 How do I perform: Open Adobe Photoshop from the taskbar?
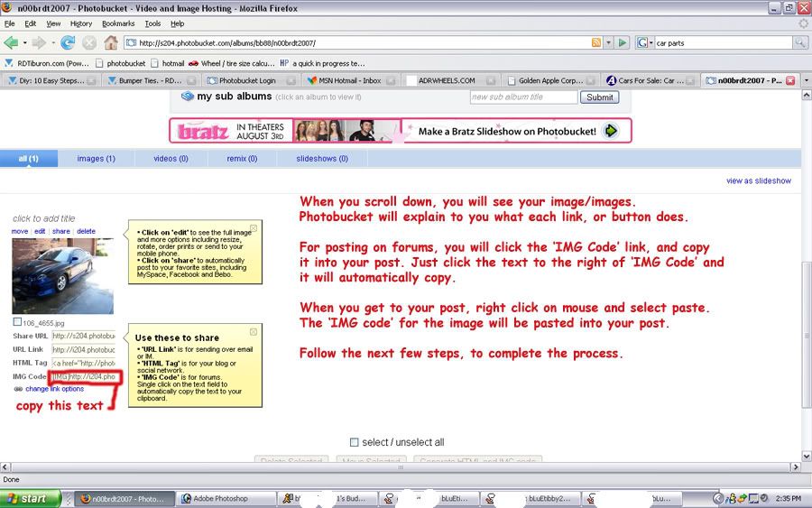click(217, 498)
